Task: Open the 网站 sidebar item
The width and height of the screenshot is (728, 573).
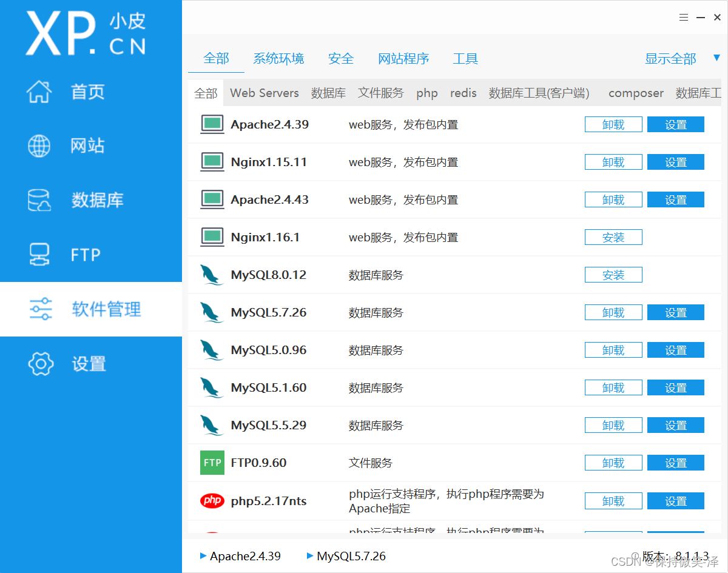Action: (91, 146)
